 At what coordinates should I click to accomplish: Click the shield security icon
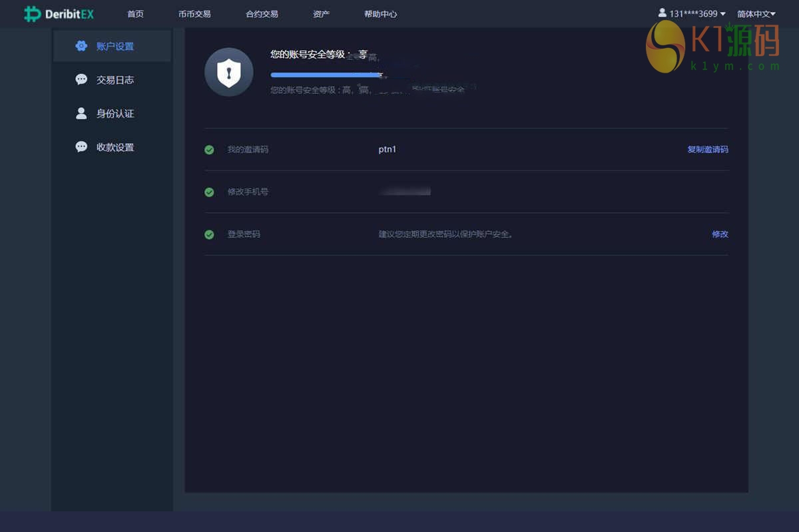[229, 72]
